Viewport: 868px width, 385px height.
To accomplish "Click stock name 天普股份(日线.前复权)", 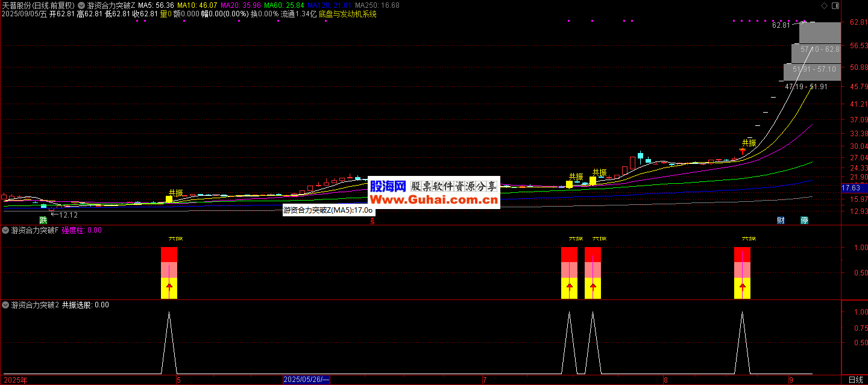I will [39, 5].
